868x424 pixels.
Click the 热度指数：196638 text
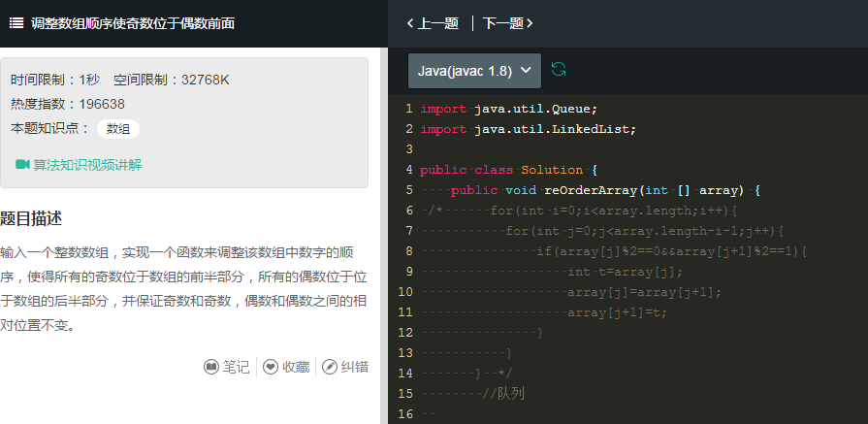(x=68, y=104)
